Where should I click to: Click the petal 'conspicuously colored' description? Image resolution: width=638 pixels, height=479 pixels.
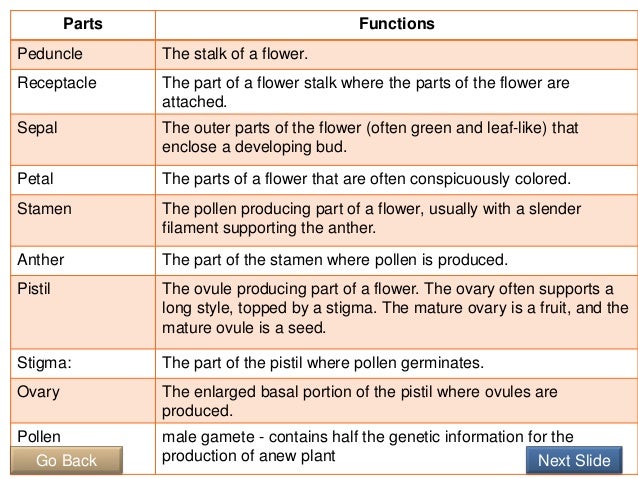366,179
